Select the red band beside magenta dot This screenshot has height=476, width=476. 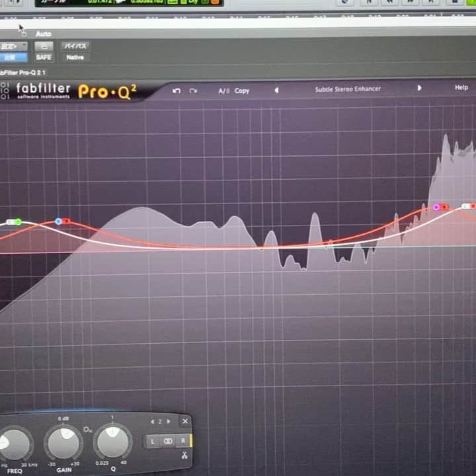point(444,207)
